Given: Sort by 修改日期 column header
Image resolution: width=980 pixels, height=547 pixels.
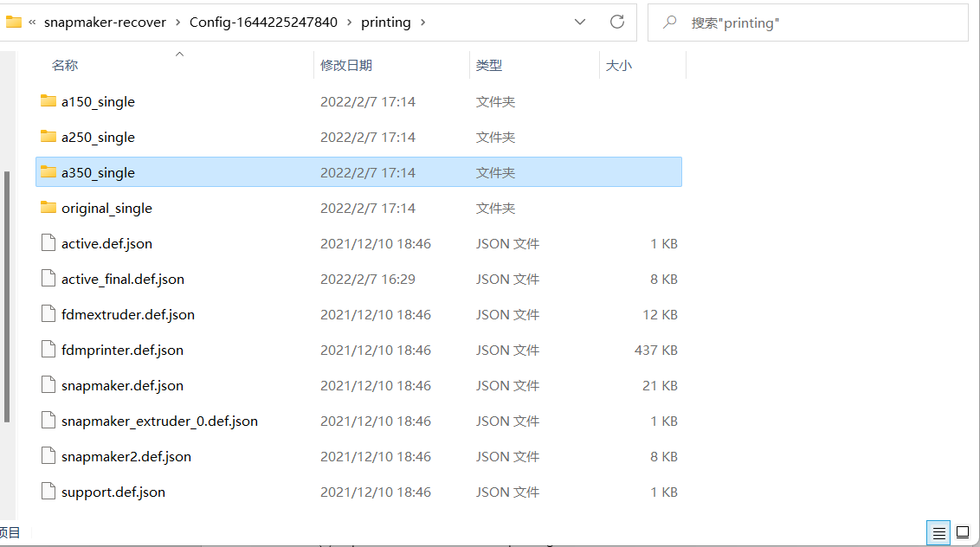Looking at the screenshot, I should click(x=346, y=65).
